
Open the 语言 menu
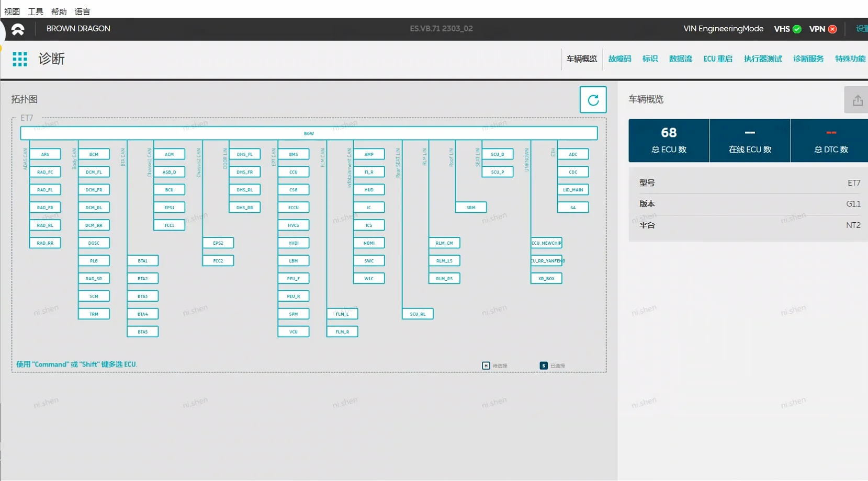tap(82, 12)
